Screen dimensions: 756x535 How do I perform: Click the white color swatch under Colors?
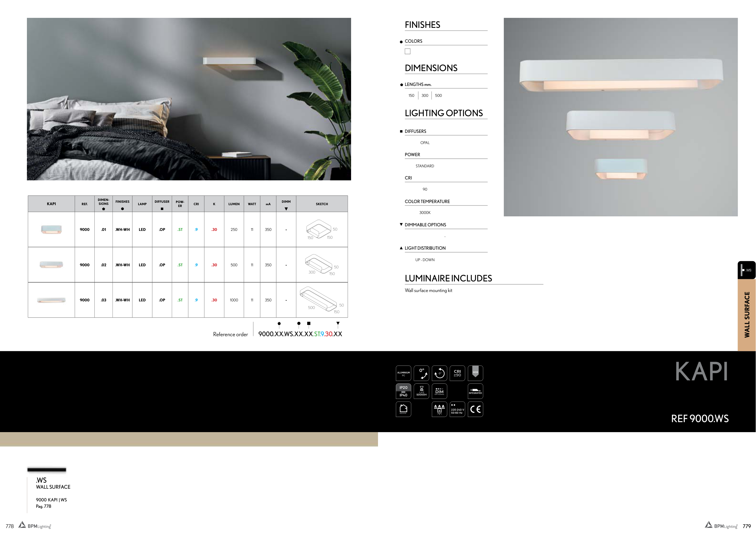[407, 51]
